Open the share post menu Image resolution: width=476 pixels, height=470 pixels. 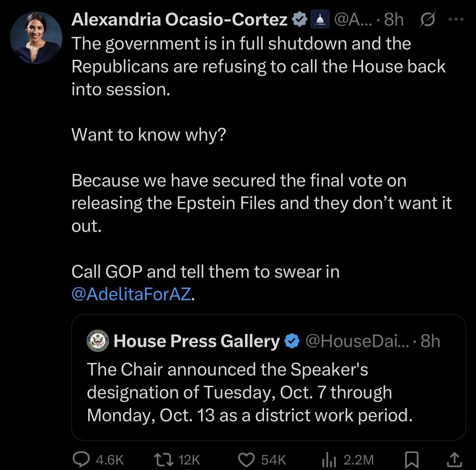tap(454, 459)
